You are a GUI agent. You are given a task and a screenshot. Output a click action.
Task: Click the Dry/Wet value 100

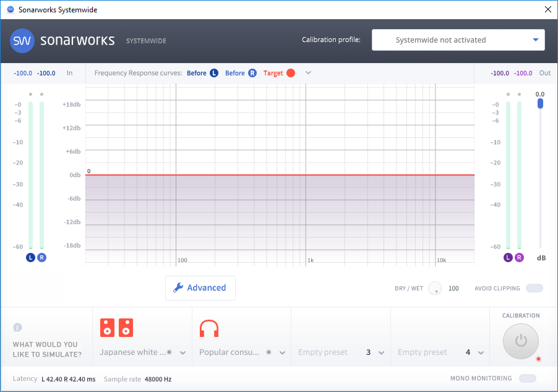pos(453,289)
